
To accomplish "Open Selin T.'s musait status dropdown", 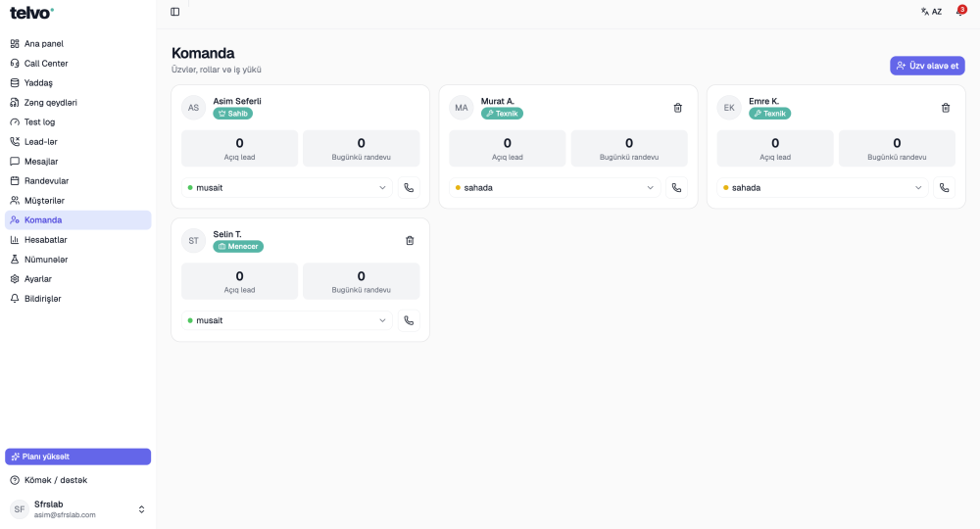I will (x=287, y=320).
